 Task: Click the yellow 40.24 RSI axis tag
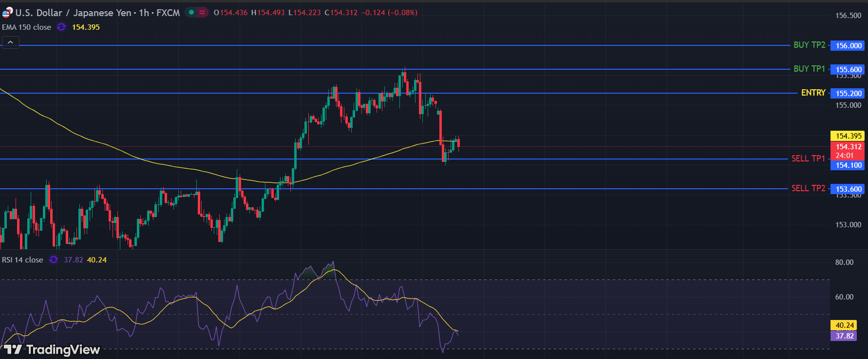[x=845, y=325]
